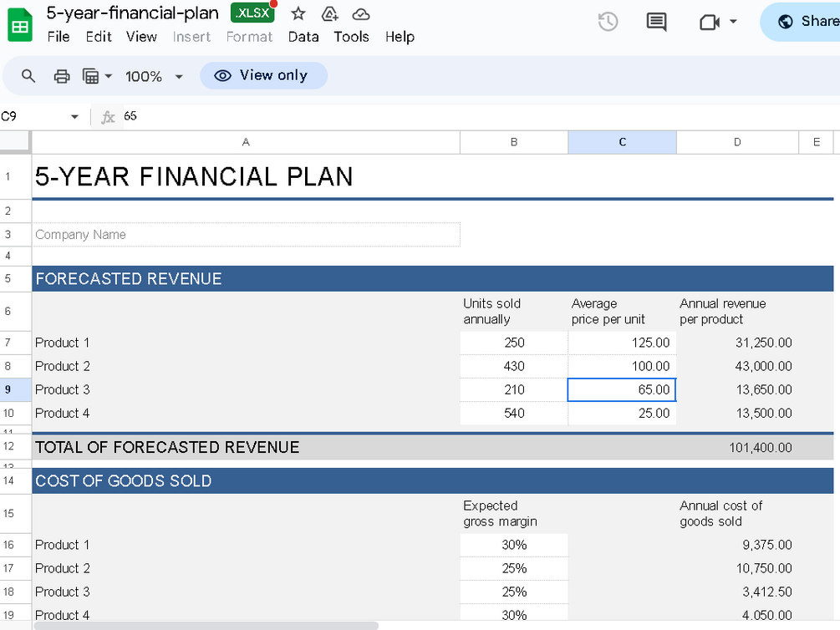Screen dimensions: 840x630
Task: Open the Data menu
Action: coord(303,37)
